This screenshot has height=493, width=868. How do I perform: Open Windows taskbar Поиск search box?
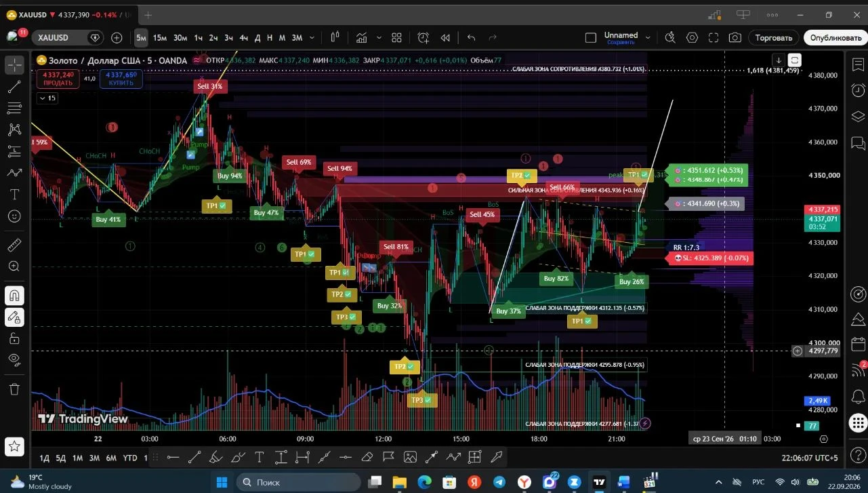point(298,482)
